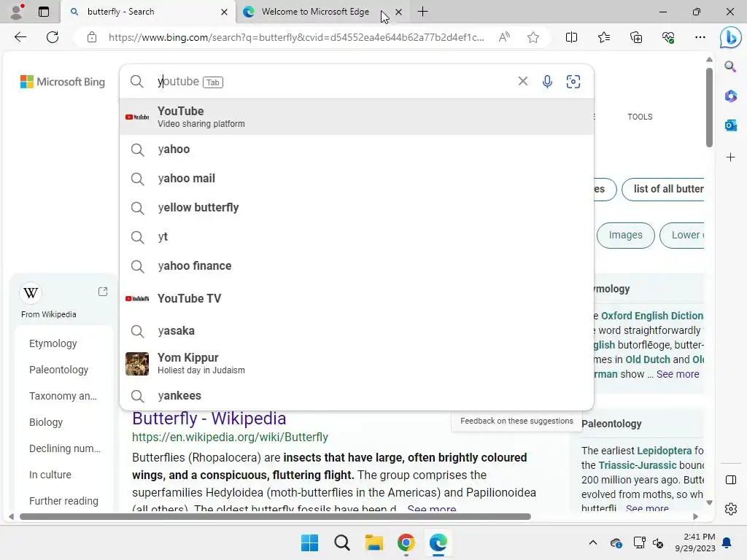This screenshot has height=560, width=747.
Task: Open Browser essentials heart icon
Action: coord(668,37)
